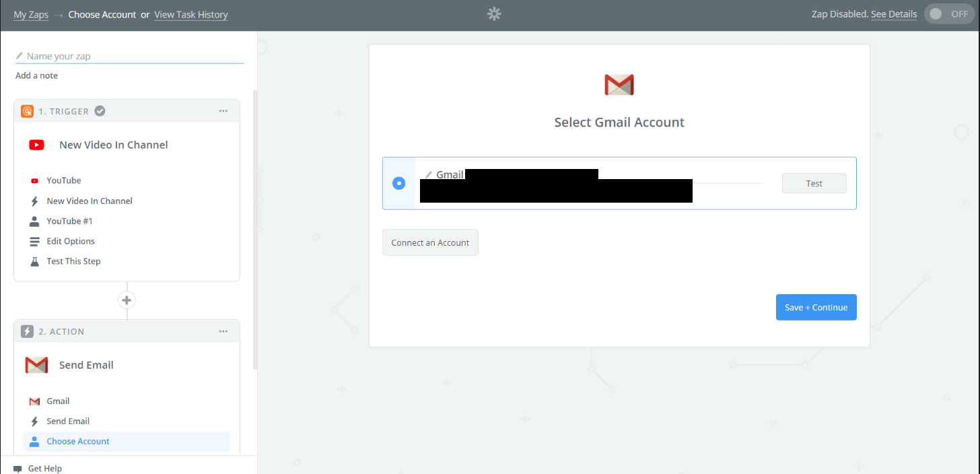Open View Task History link
The width and height of the screenshot is (980, 474).
(x=191, y=14)
